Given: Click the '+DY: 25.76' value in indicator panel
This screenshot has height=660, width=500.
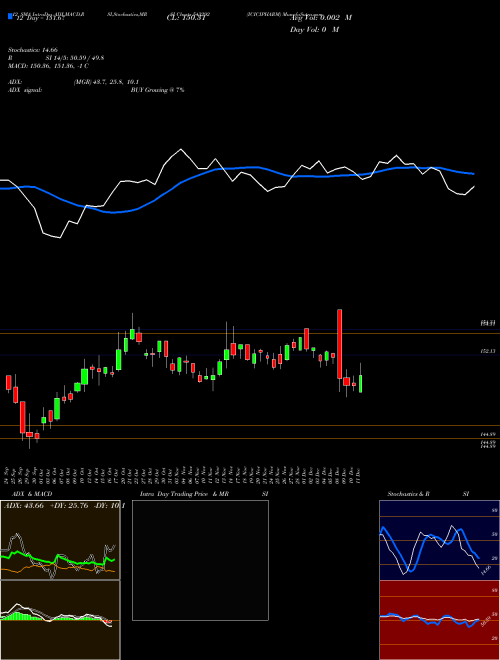Looking at the screenshot, I should pos(69,506).
